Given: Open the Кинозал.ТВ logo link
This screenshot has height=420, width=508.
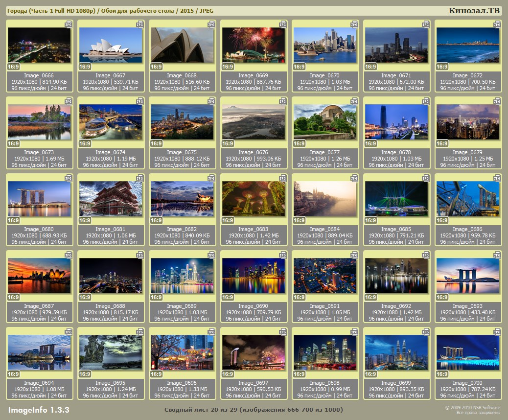Looking at the screenshot, I should [x=474, y=11].
